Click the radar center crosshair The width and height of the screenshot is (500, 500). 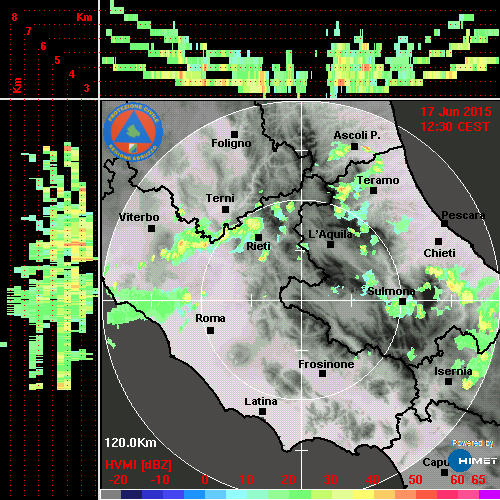pyautogui.click(x=302, y=300)
